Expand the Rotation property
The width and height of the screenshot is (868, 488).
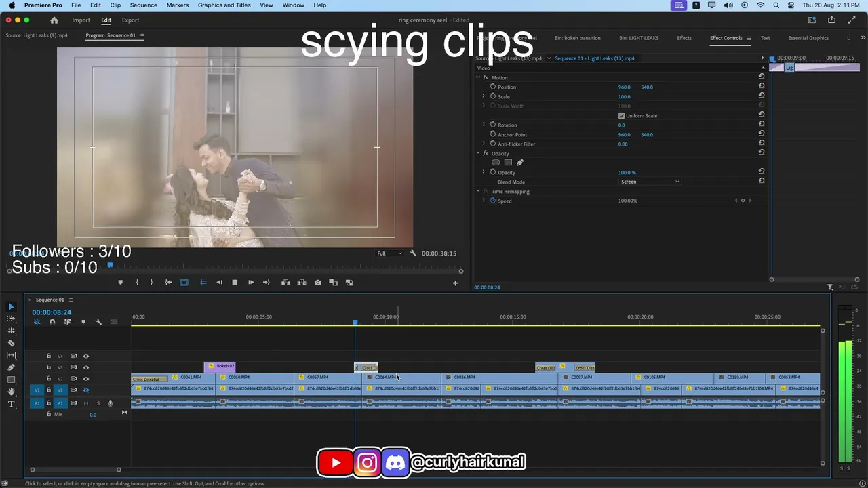click(x=484, y=125)
